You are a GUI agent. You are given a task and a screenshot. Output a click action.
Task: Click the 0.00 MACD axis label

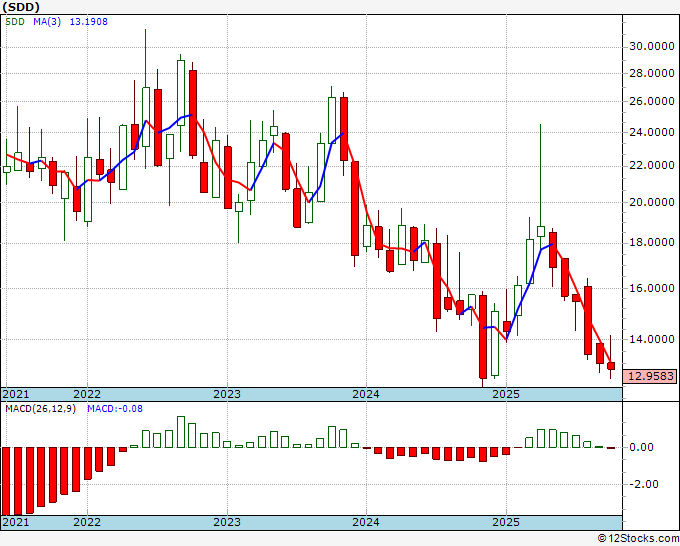(641, 447)
